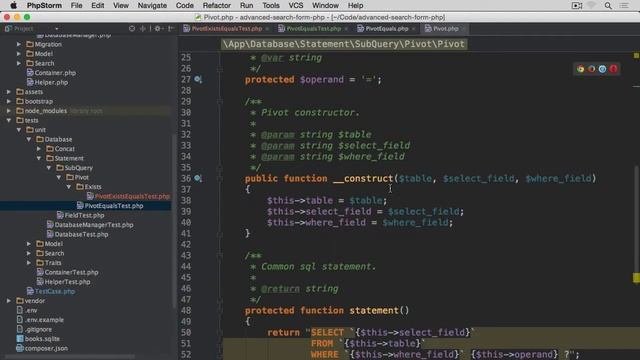640x360 pixels.
Task: Expand the Concat folder
Action: tap(39, 149)
